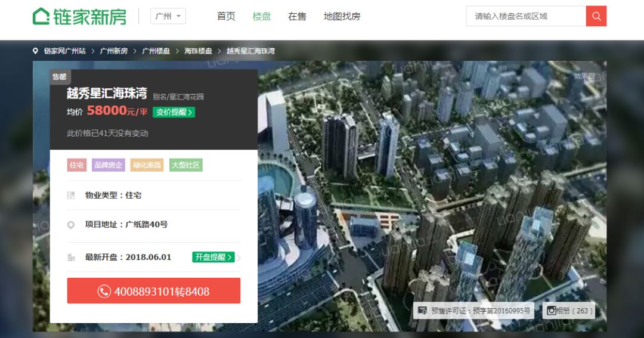The image size is (644, 338).
Task: Click the album camera icon
Action: (551, 311)
